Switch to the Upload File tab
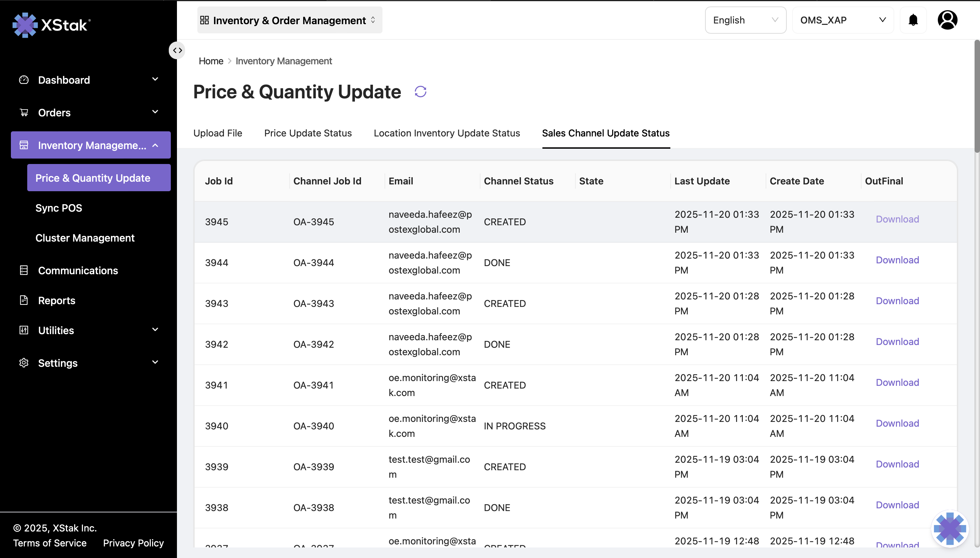This screenshot has height=558, width=980. tap(217, 133)
